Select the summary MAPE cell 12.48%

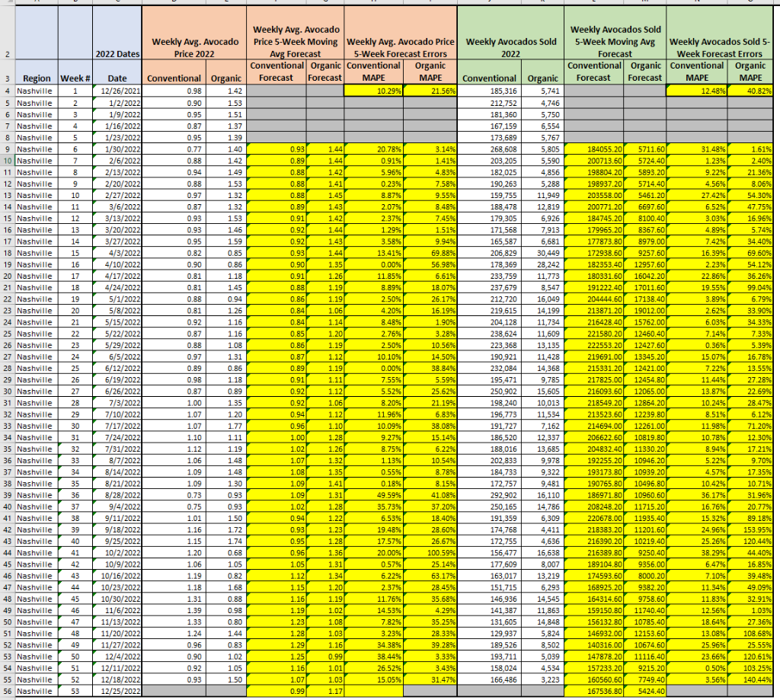tap(696, 91)
